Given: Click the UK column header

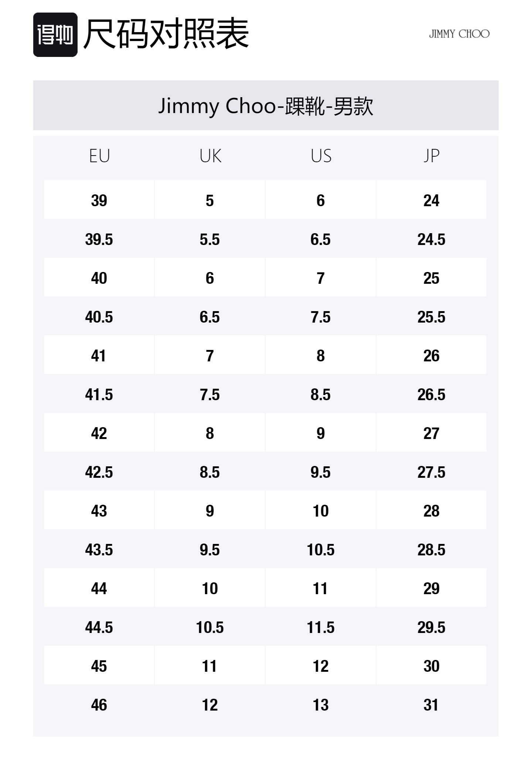Looking at the screenshot, I should [210, 156].
